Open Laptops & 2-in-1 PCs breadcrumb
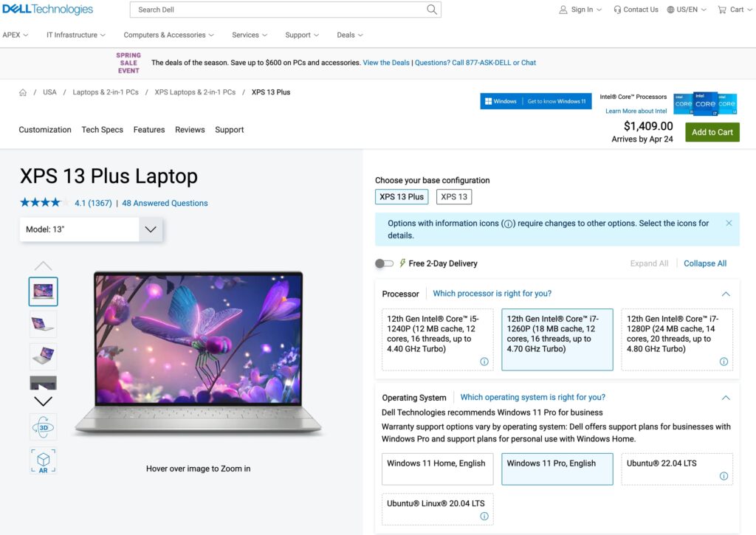The height and width of the screenshot is (535, 756). click(106, 92)
